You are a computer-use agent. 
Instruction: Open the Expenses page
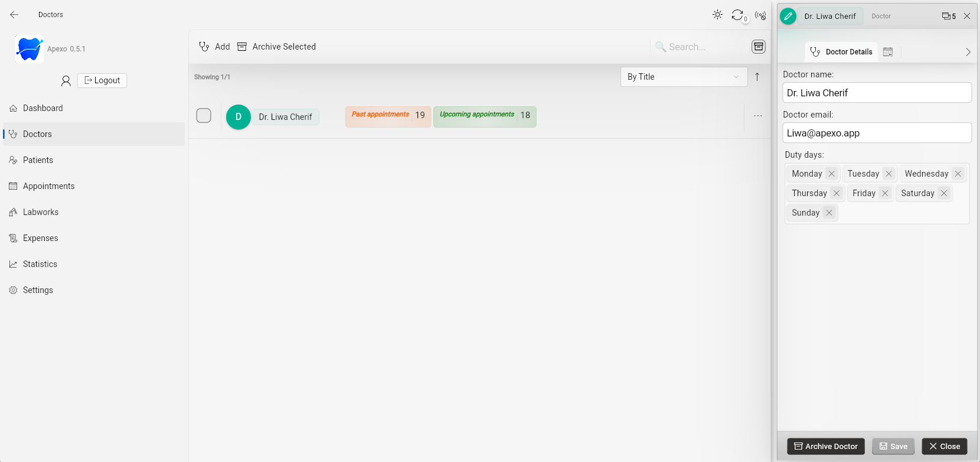(94, 238)
